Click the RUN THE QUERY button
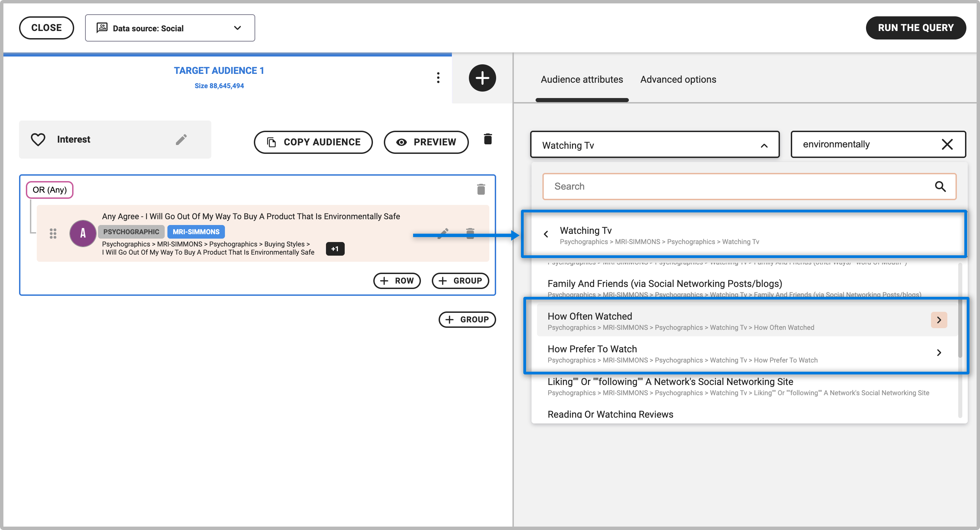Screen dimensions: 980x530 click(x=915, y=28)
